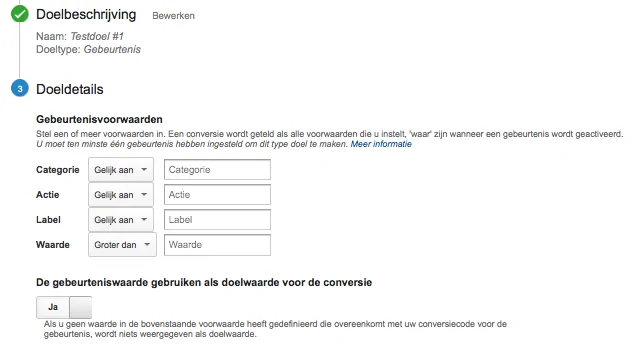Click the Waarde dropdown arrow icon
Screen dimensions: 639x362
[x=147, y=245]
